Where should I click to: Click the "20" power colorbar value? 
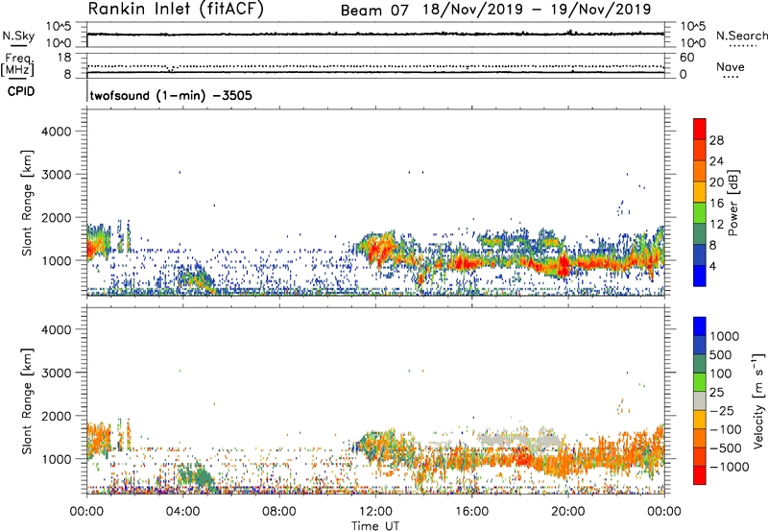click(x=716, y=182)
